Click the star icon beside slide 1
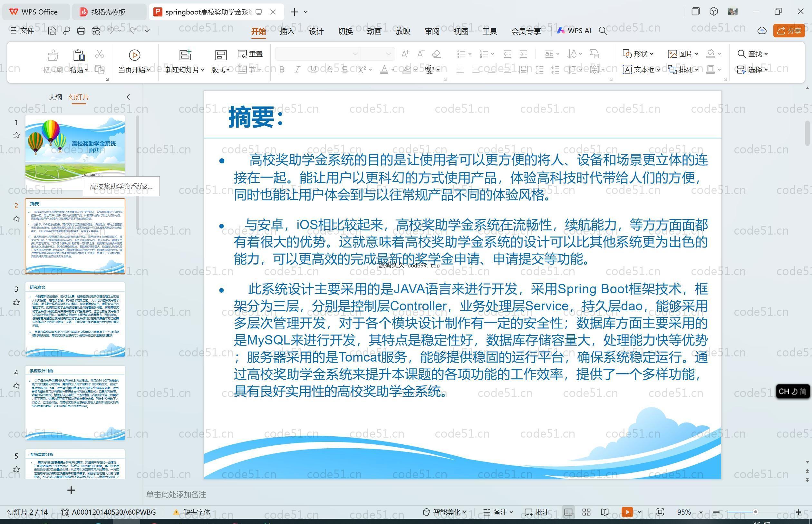 click(16, 135)
